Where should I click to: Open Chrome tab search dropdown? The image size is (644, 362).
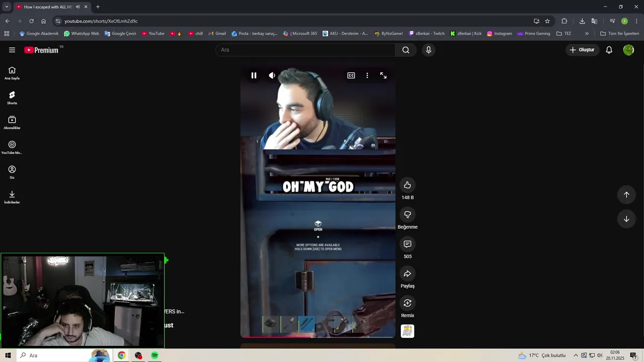pos(7,7)
